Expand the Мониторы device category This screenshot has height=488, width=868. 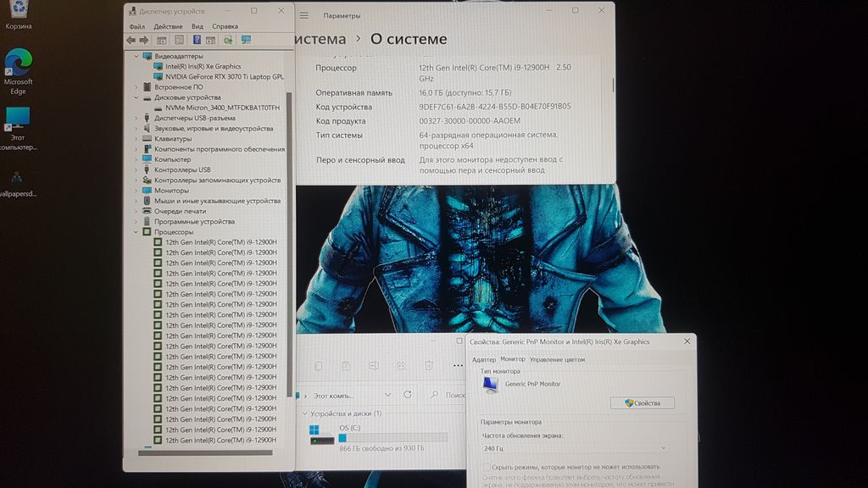pyautogui.click(x=136, y=191)
